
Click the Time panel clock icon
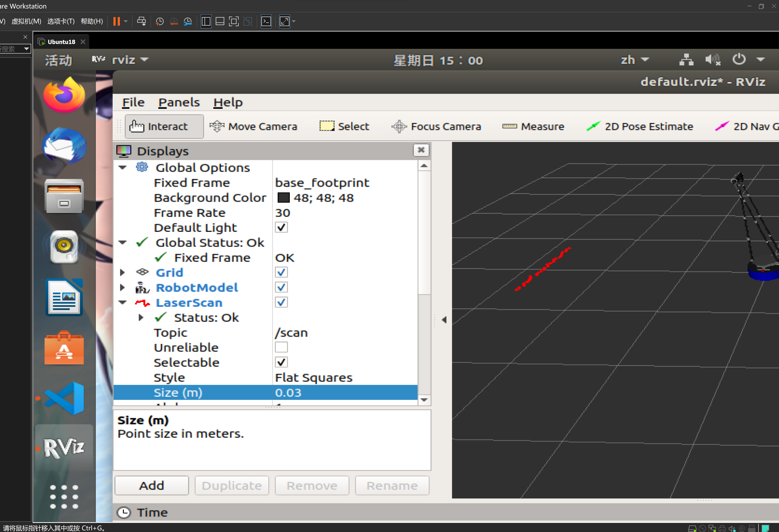coord(124,512)
